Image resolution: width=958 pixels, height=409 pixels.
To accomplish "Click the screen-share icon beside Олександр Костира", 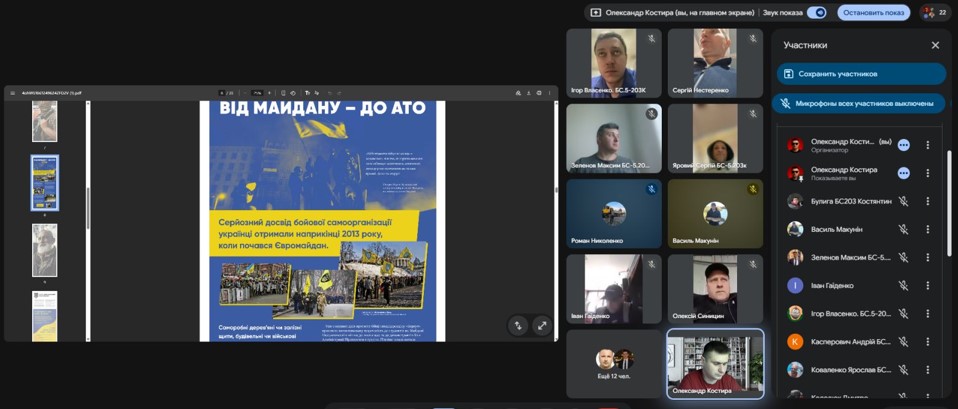I will [596, 12].
